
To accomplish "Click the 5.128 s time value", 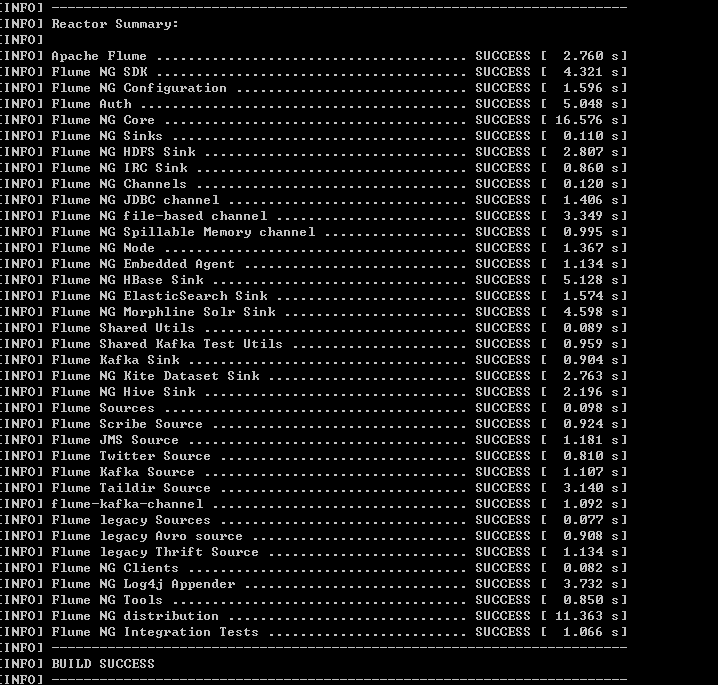I will tap(591, 280).
